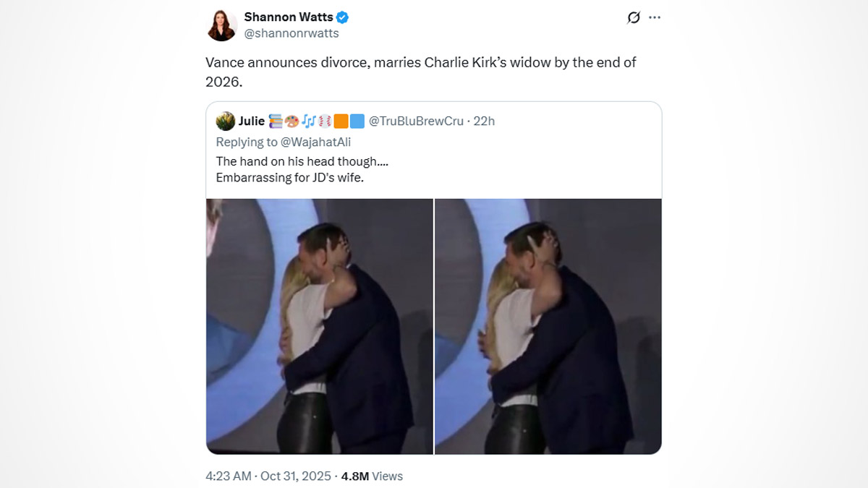Click Shannon Watts' profile picture

click(222, 25)
